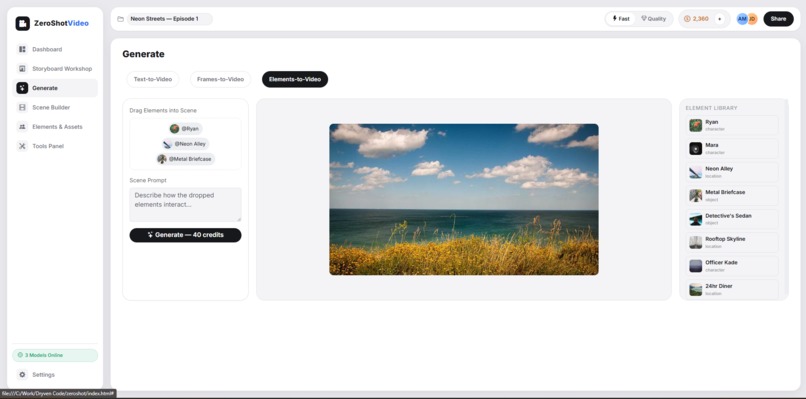Click the Scene Builder film icon
The height and width of the screenshot is (399, 806).
coord(22,107)
